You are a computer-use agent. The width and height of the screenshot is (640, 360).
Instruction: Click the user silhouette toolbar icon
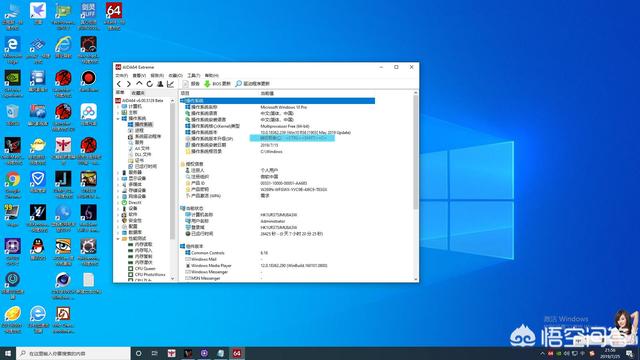(x=160, y=84)
